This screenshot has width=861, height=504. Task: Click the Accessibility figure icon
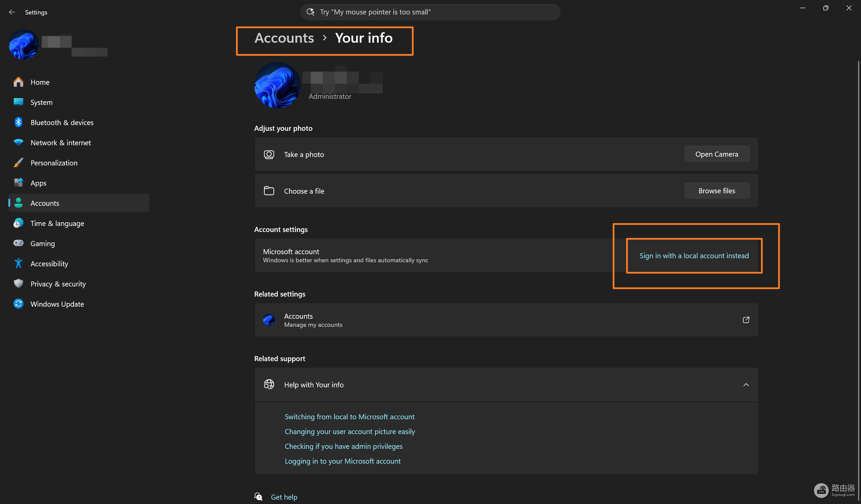pyautogui.click(x=18, y=263)
